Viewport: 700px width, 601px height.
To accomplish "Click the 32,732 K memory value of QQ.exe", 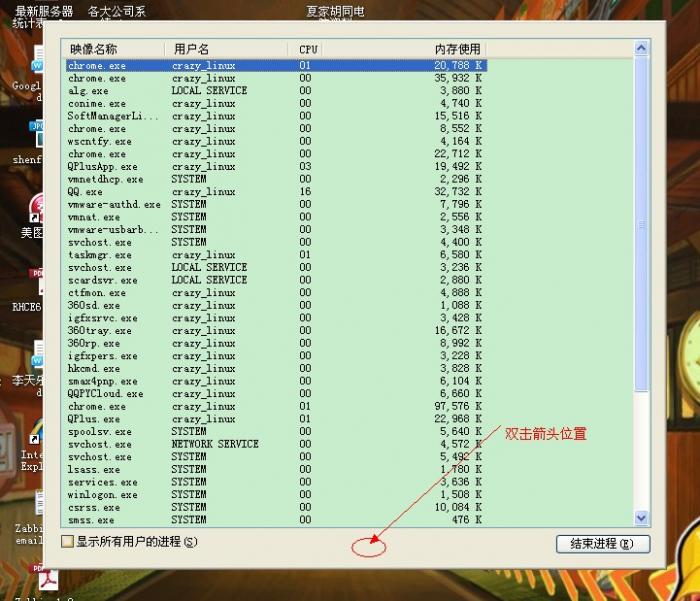I will click(x=458, y=192).
